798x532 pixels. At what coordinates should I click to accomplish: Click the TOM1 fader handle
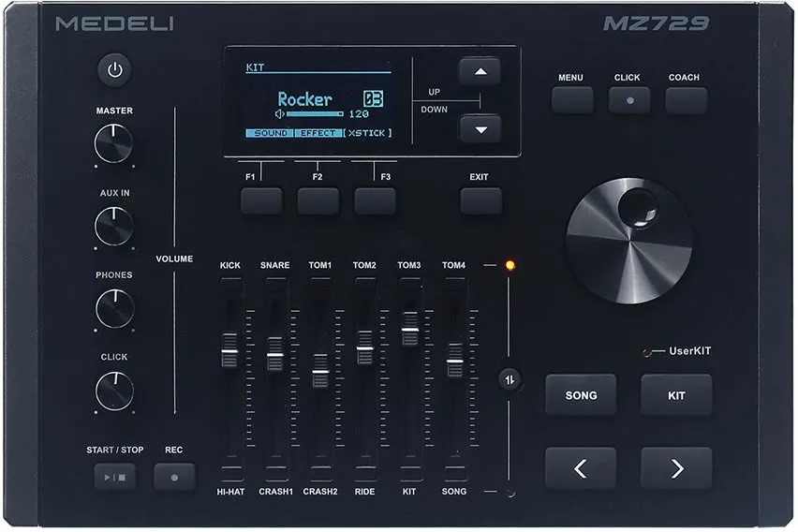point(320,371)
